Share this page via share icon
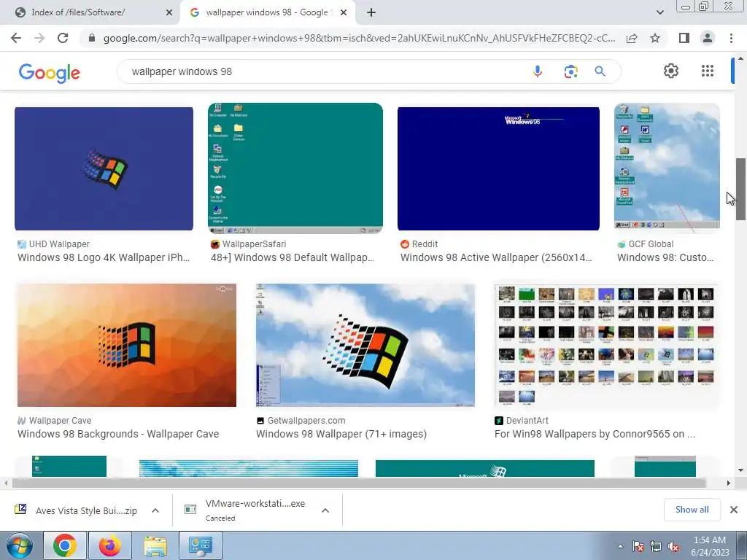The image size is (747, 560). tap(632, 38)
